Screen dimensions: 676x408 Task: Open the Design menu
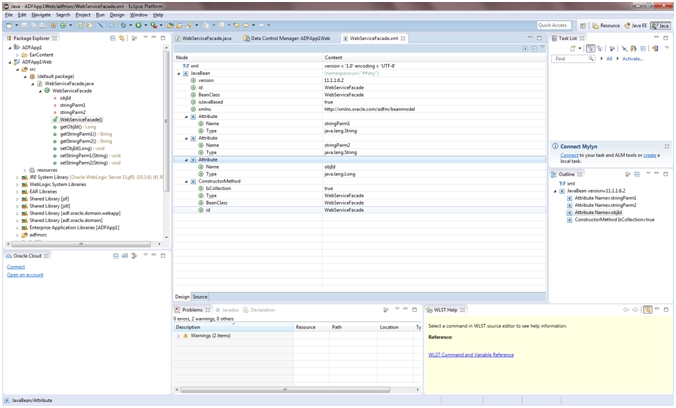coord(117,15)
